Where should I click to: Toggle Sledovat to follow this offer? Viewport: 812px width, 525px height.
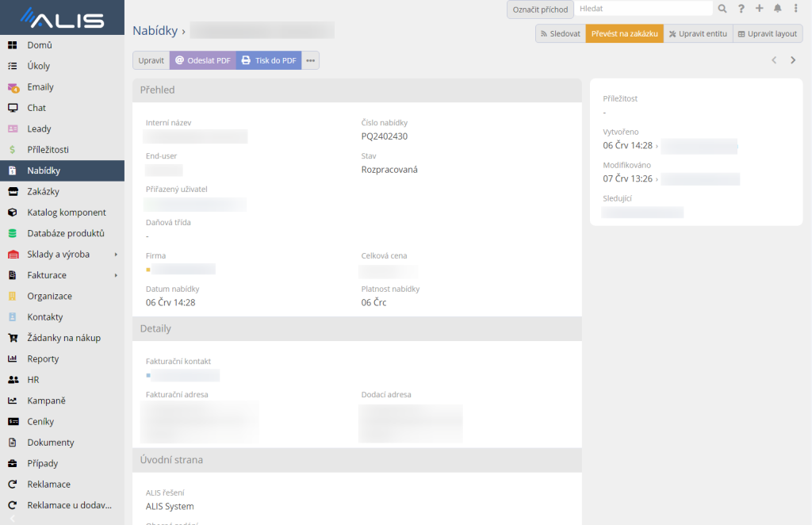coord(560,34)
